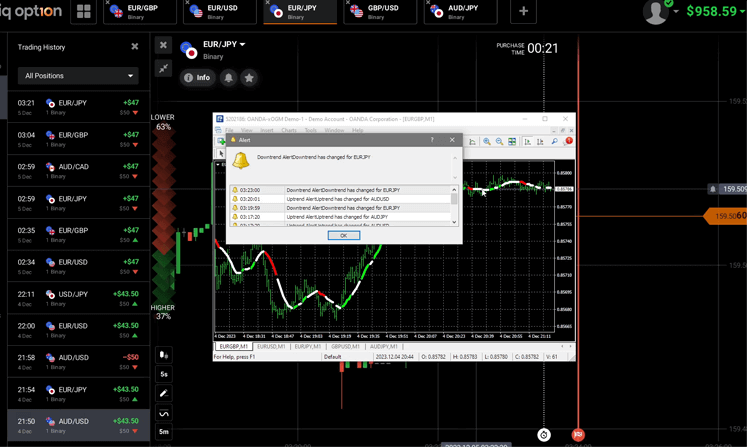This screenshot has height=447, width=747.
Task: Open the chart type candles icon
Action: coord(164,355)
